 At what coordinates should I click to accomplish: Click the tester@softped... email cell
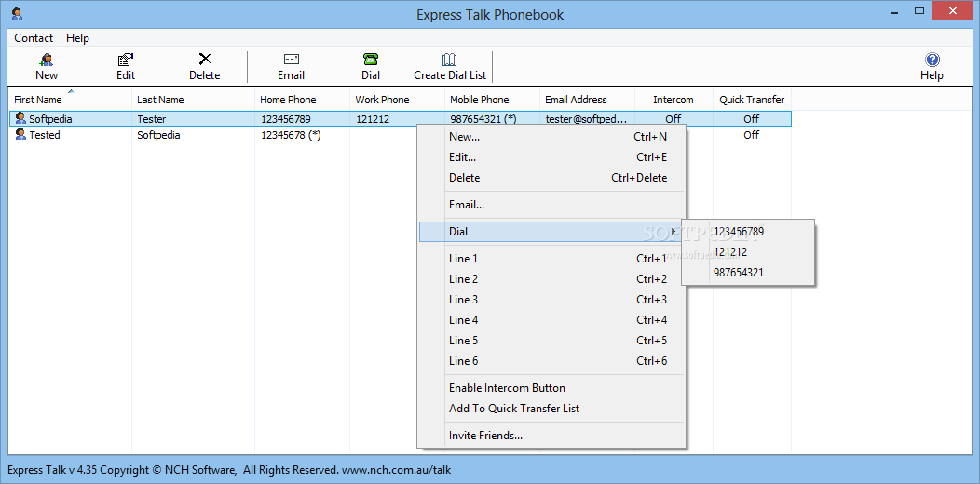coord(586,118)
